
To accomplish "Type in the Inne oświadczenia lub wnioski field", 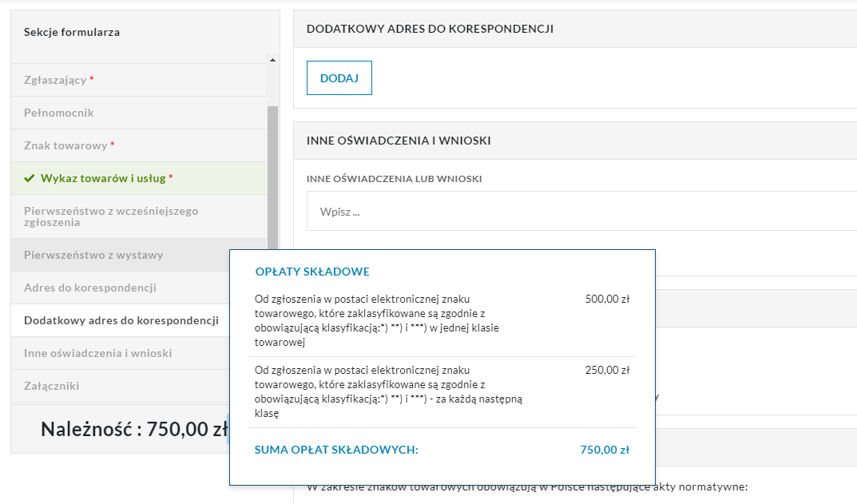I will (x=581, y=212).
